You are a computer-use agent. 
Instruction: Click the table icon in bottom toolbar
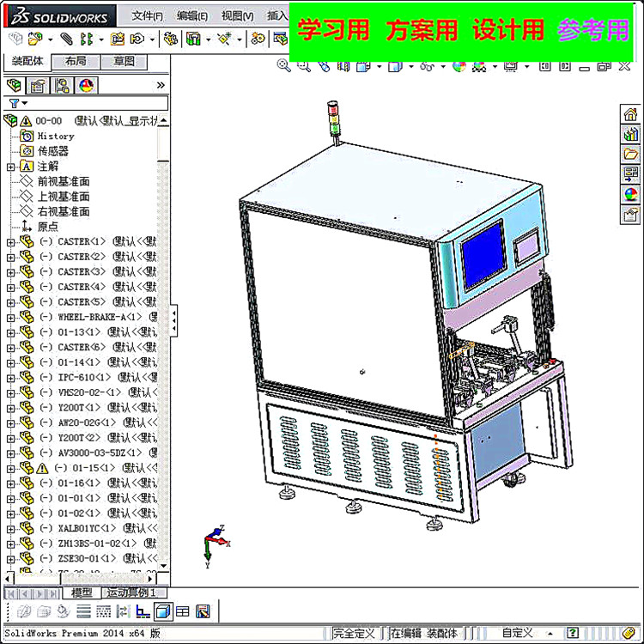click(182, 612)
